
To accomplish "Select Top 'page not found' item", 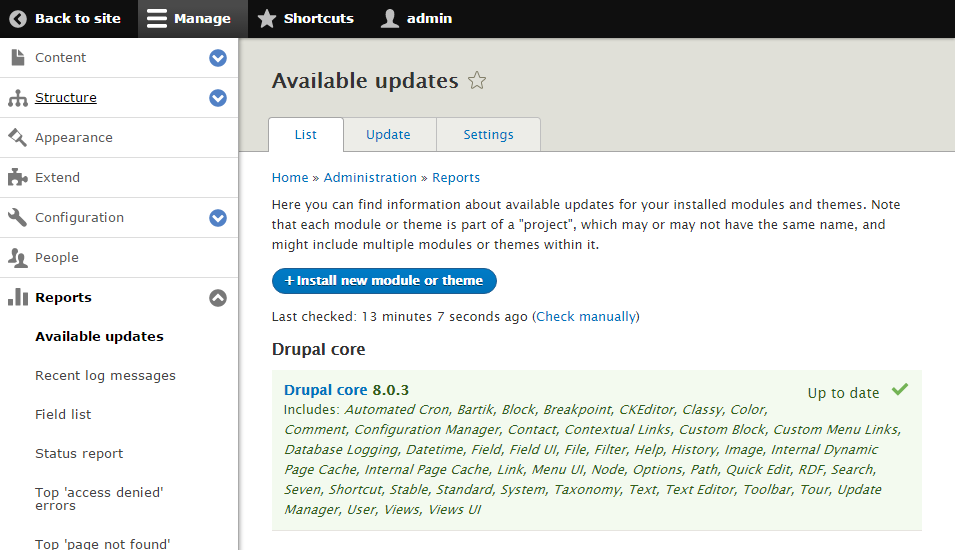I will pos(102,543).
